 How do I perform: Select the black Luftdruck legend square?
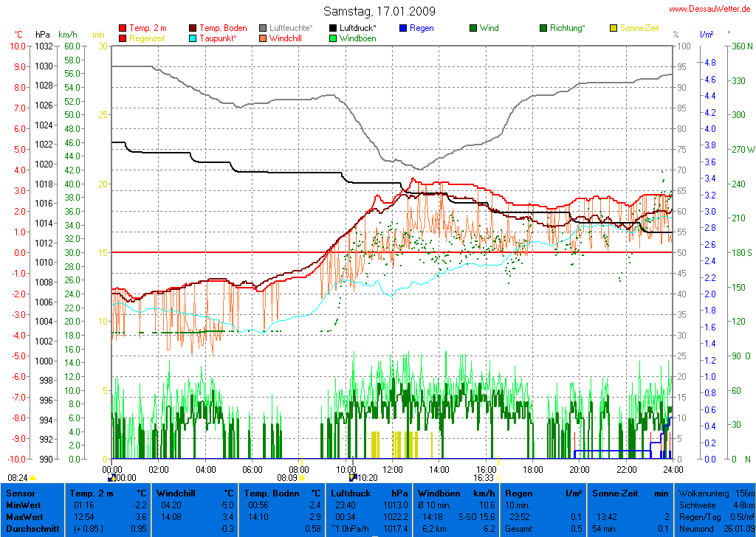pyautogui.click(x=333, y=28)
